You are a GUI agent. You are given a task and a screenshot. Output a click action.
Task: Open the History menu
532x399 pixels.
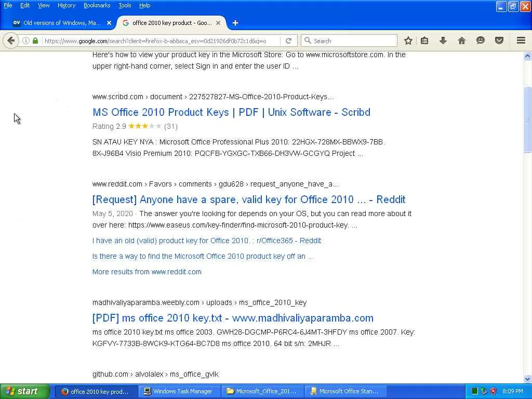(66, 5)
